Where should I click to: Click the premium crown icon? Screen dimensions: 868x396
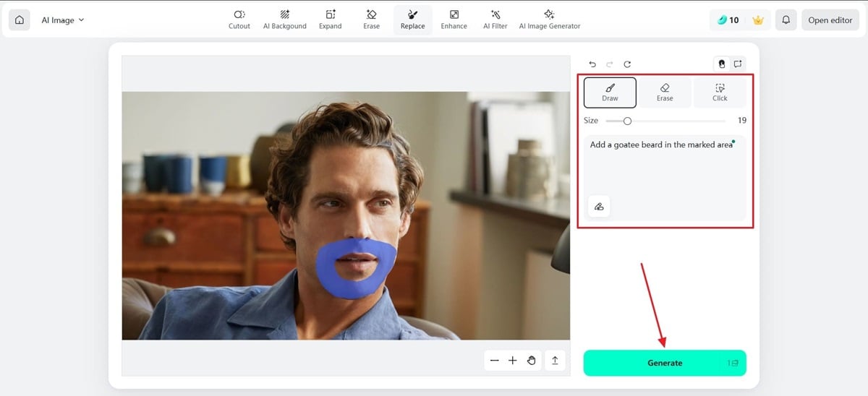758,20
